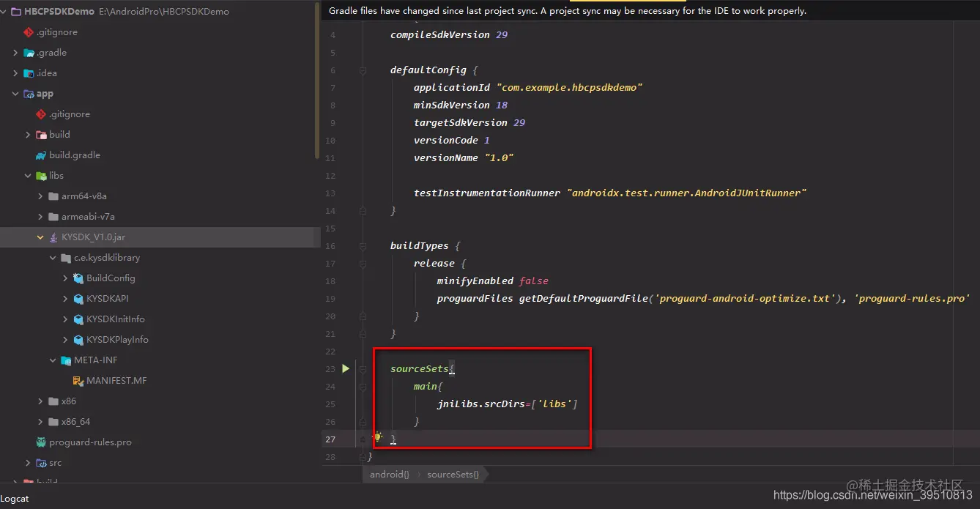Expand the KYSDKAPI class arrow
This screenshot has width=980, height=509.
coord(65,299)
